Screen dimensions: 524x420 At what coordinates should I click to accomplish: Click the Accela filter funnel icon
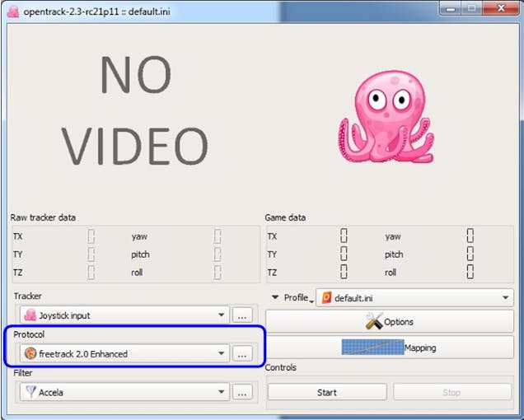30,392
